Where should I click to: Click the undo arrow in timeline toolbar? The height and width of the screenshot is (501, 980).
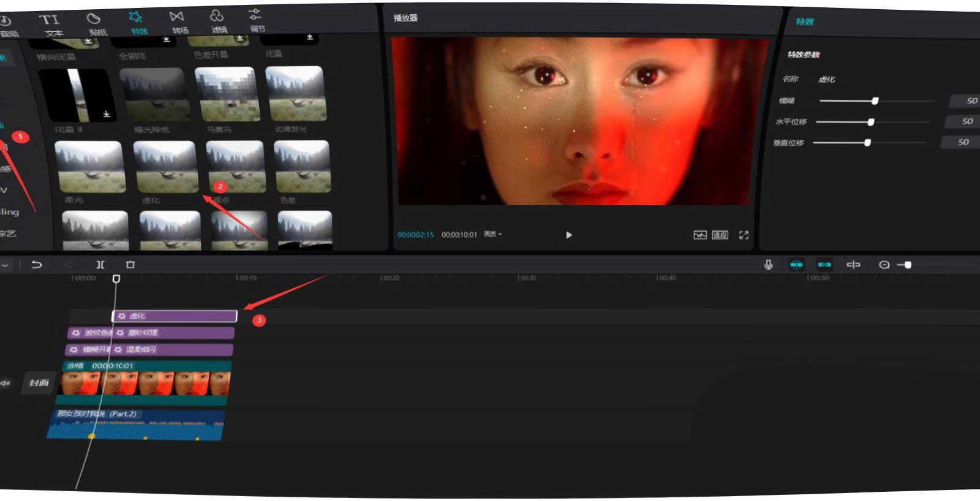click(37, 265)
